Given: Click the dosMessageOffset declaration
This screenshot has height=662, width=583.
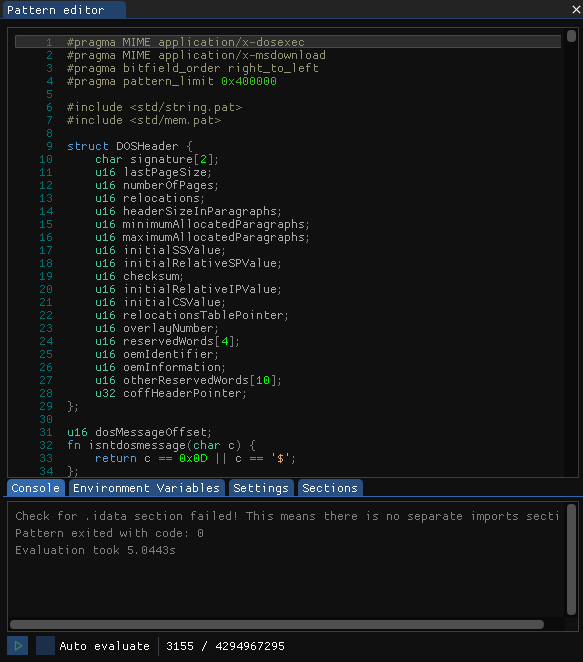Looking at the screenshot, I should 139,432.
